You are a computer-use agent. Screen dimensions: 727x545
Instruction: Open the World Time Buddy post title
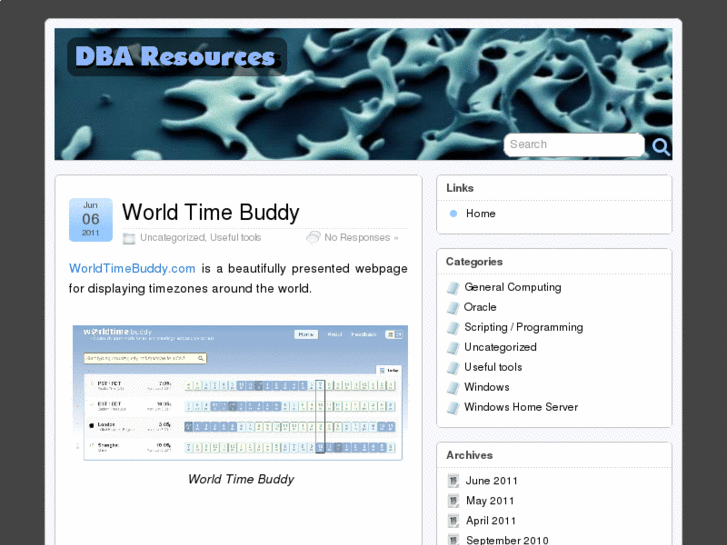click(x=211, y=212)
